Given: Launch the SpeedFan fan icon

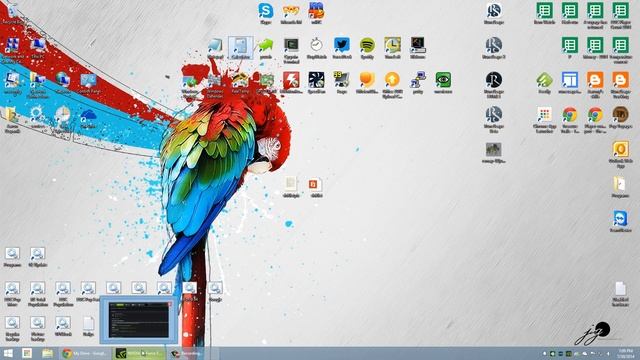Looking at the screenshot, I should click(316, 80).
